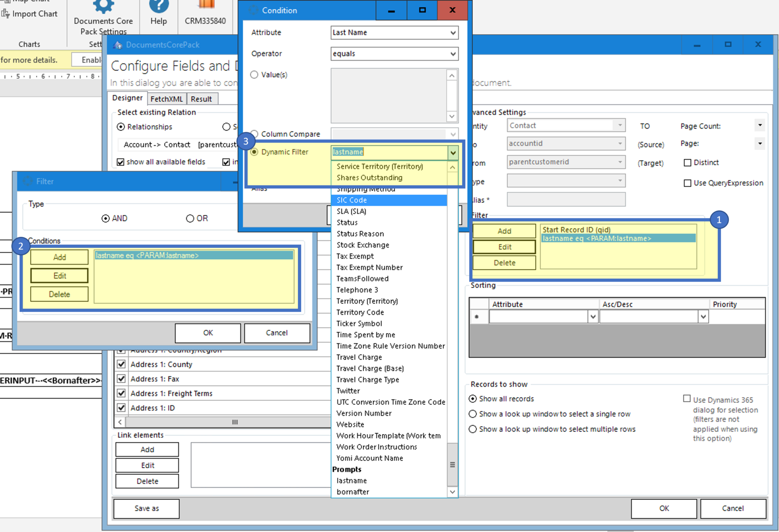
Task: Select the Import Chart icon
Action: click(5, 14)
